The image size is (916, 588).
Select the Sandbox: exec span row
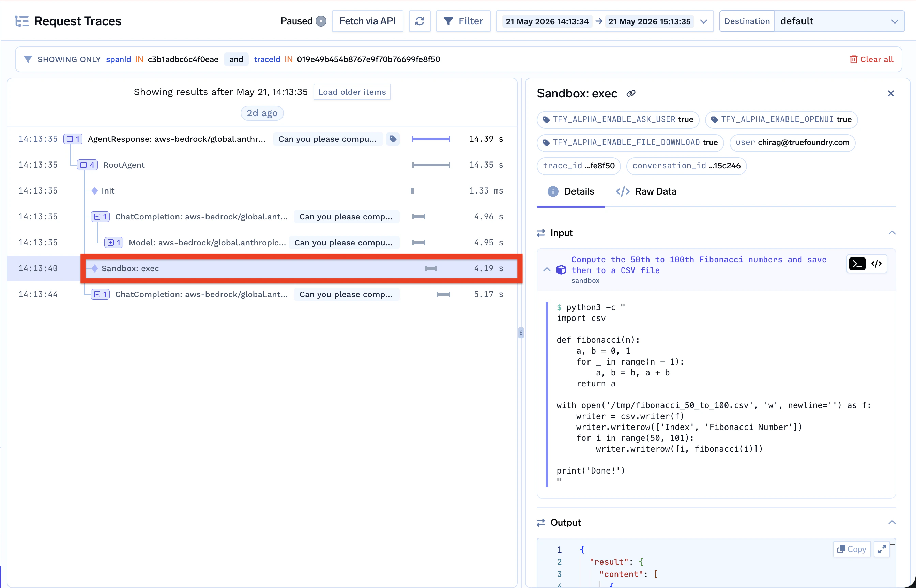[262, 268]
